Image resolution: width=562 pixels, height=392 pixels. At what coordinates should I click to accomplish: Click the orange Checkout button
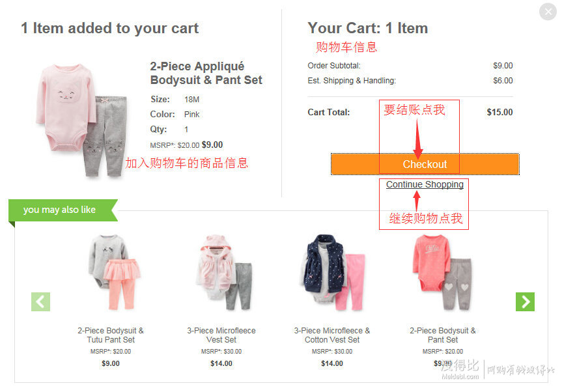(425, 164)
